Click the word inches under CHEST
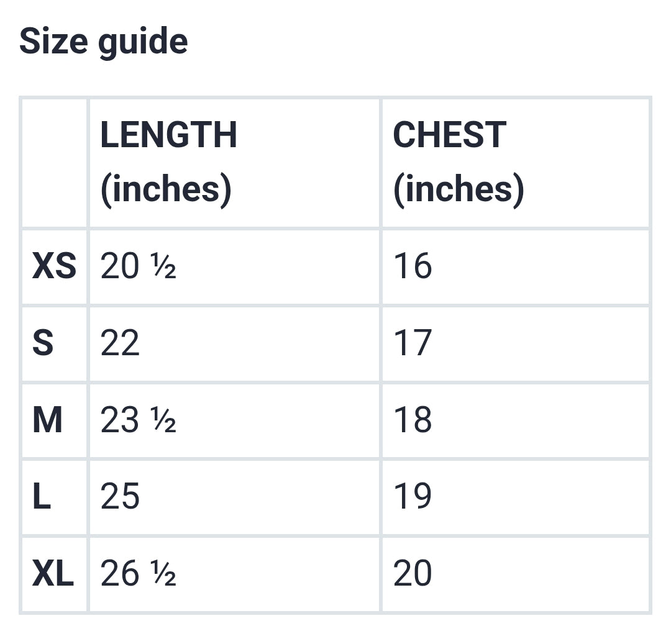 459,189
